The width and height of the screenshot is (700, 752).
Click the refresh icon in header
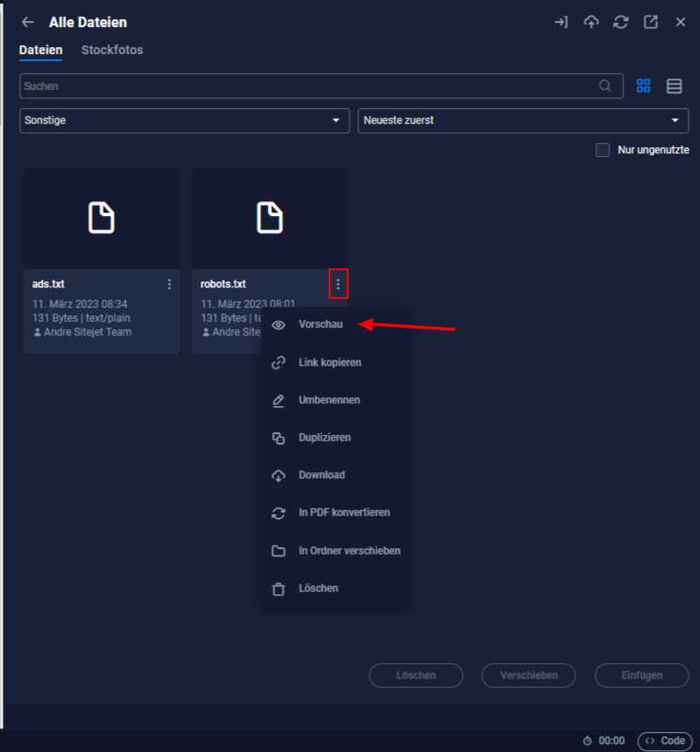(621, 23)
